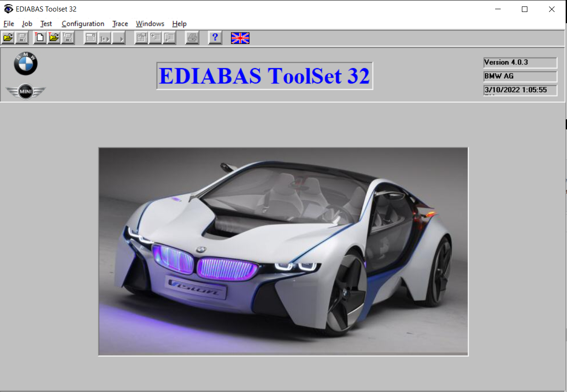Screen dimensions: 567x392
Task: Open the Test menu
Action: 46,23
